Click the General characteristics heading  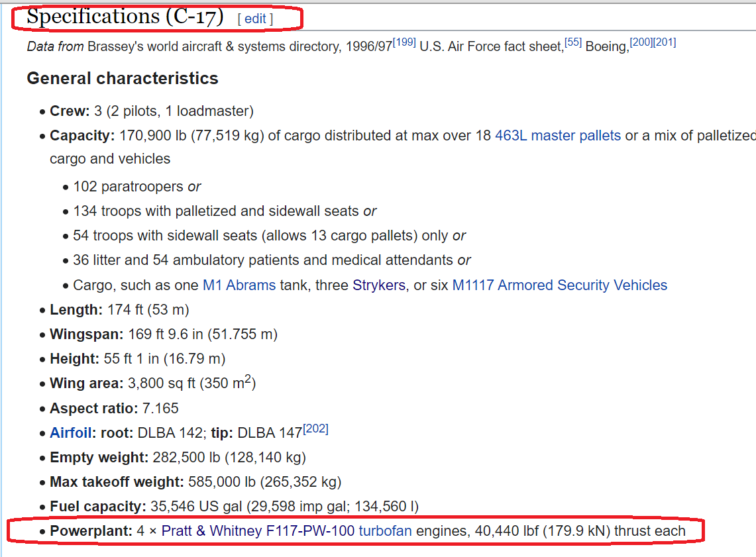pos(123,78)
